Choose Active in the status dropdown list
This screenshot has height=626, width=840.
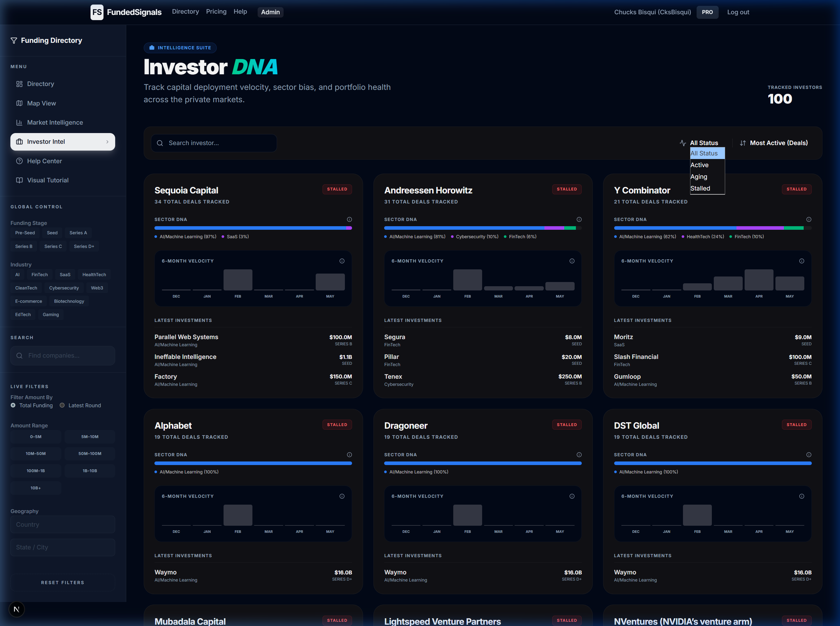click(x=707, y=165)
